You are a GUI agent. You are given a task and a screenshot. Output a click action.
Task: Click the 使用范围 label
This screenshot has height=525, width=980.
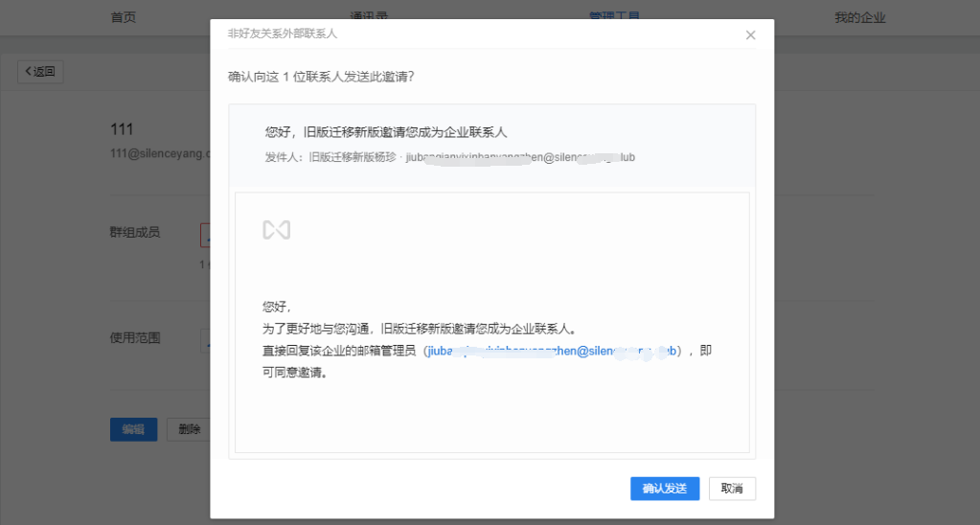(x=135, y=338)
